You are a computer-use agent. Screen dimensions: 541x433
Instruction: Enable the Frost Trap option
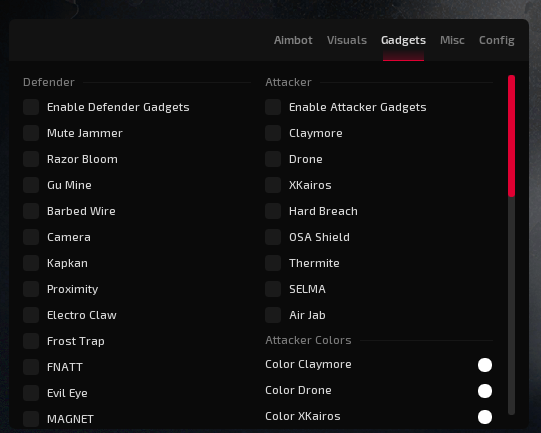pyautogui.click(x=31, y=341)
